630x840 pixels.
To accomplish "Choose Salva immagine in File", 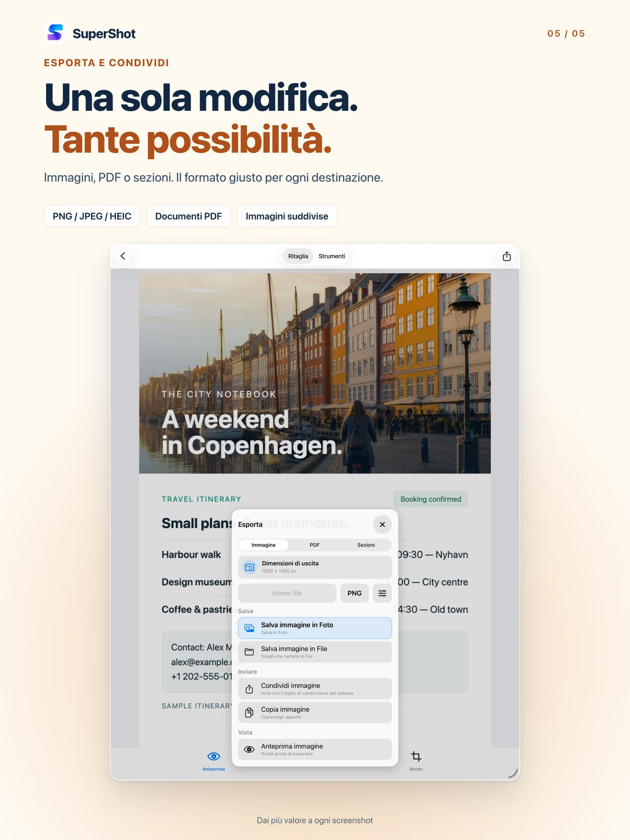I will point(315,652).
